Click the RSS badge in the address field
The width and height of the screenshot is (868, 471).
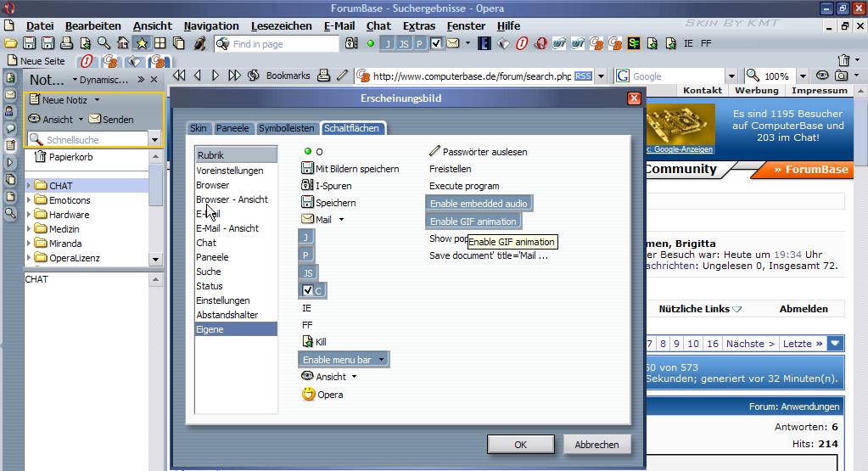click(583, 76)
